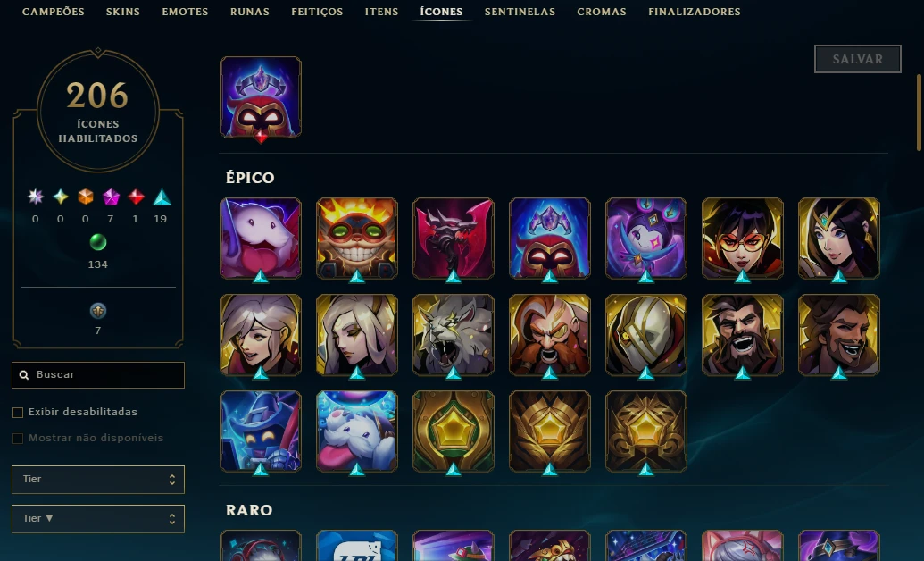Switch to the Skins tab

click(x=123, y=12)
